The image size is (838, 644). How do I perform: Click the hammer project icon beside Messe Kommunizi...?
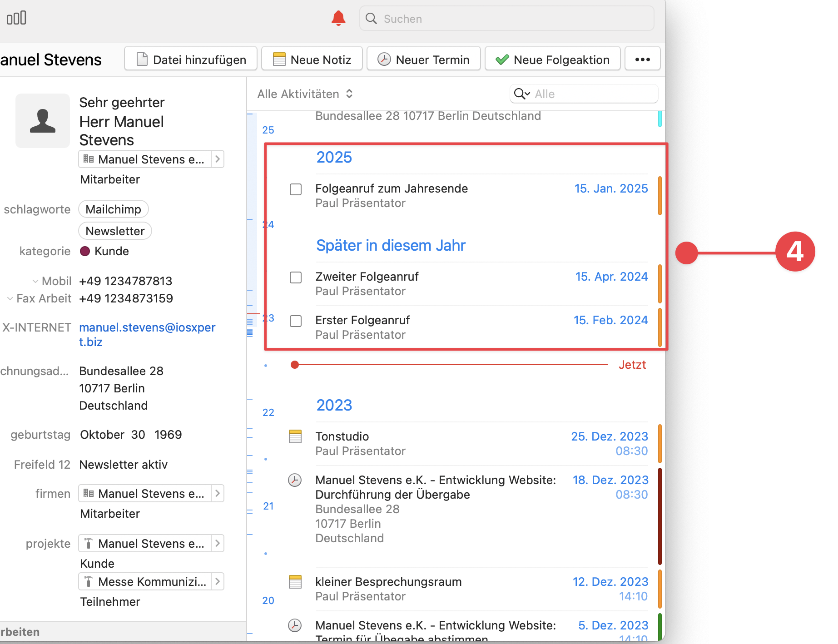pyautogui.click(x=88, y=581)
